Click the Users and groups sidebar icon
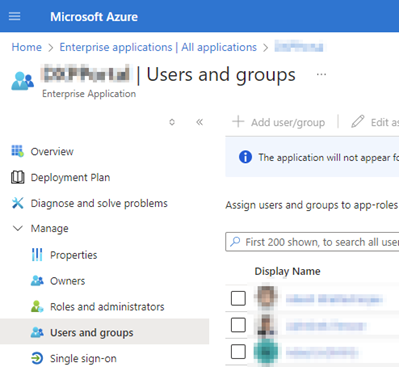 pyautogui.click(x=37, y=332)
